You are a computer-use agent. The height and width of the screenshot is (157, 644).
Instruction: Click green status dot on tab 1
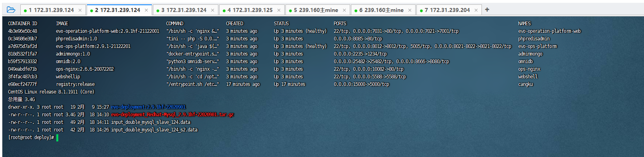pos(25,10)
